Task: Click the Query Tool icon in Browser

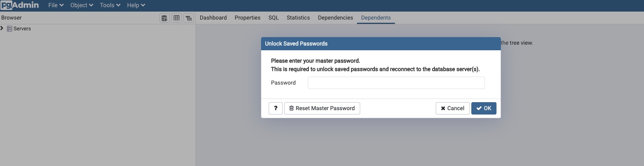Action: [x=165, y=18]
